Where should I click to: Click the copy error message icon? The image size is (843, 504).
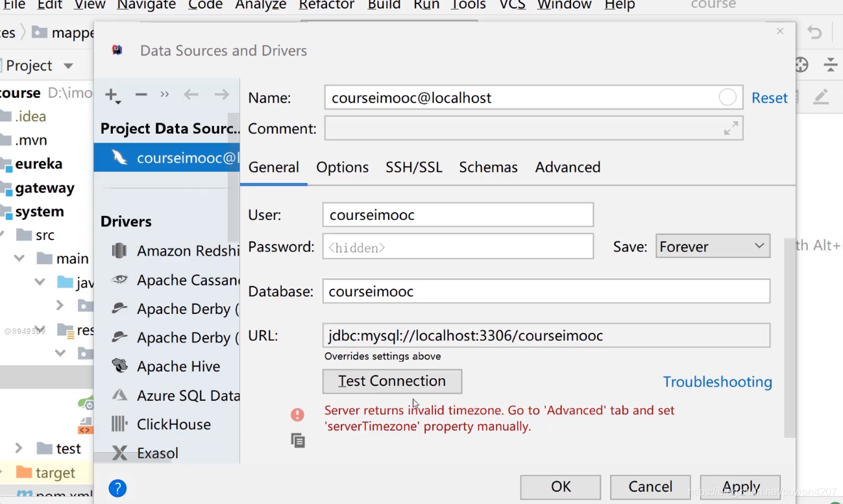point(298,440)
